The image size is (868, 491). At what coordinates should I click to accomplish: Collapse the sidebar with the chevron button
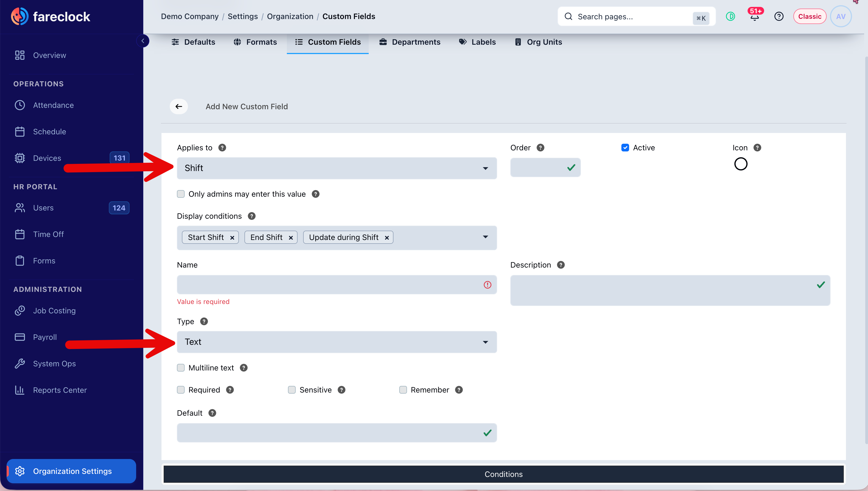[x=143, y=41]
